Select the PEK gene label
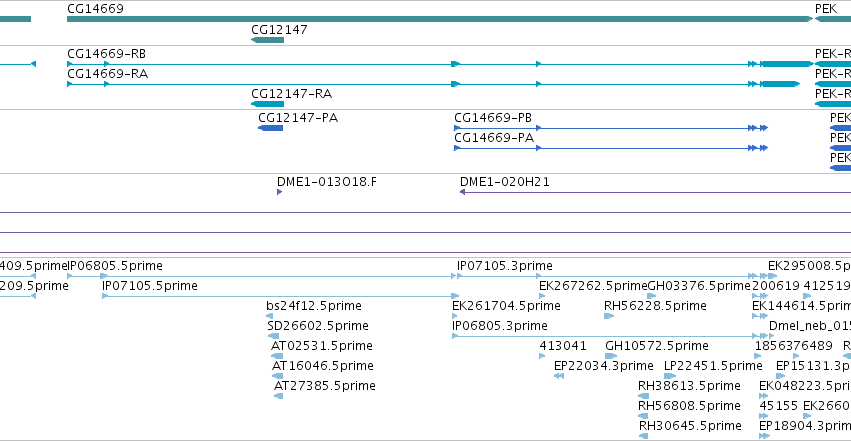851x441 pixels. 826,9
